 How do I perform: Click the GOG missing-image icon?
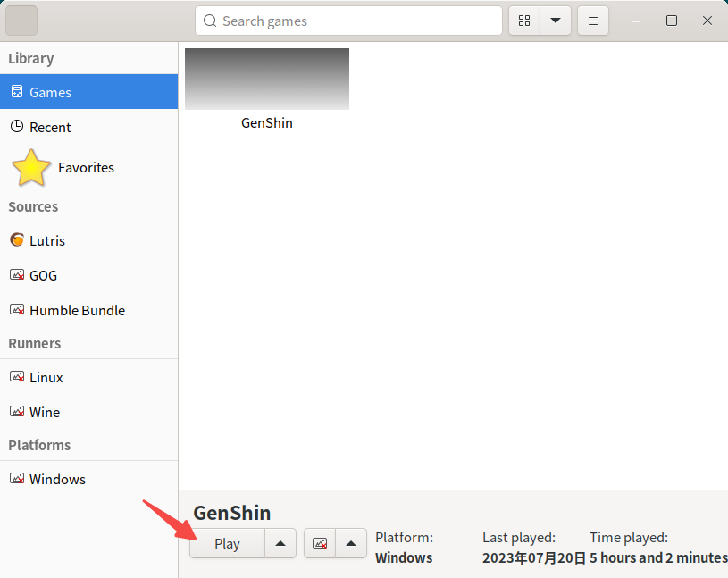pyautogui.click(x=17, y=274)
